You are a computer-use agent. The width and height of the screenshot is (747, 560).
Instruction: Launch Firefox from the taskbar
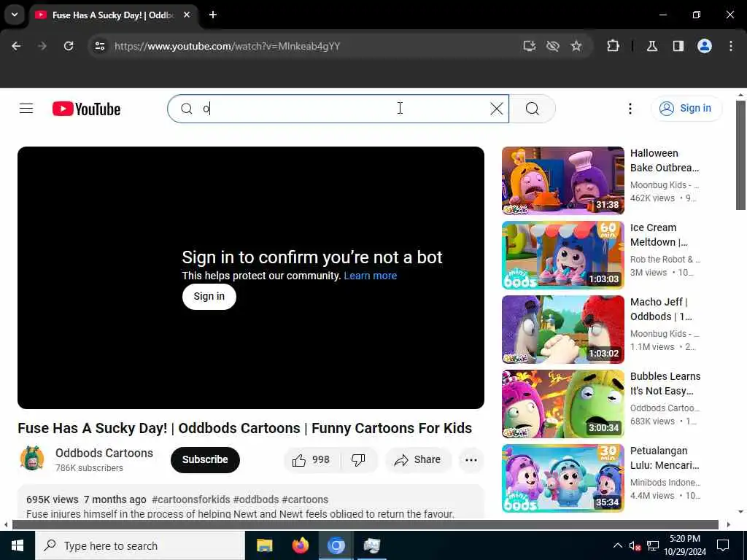(300, 545)
